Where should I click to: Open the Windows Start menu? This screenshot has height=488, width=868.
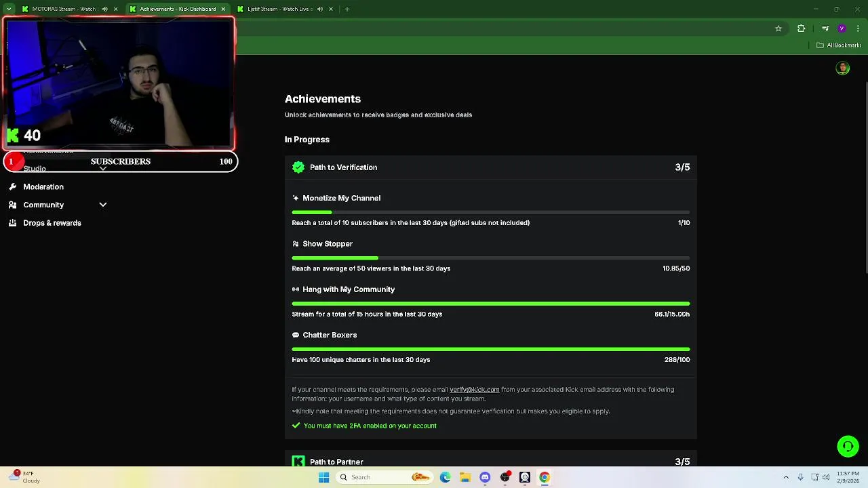point(323,477)
